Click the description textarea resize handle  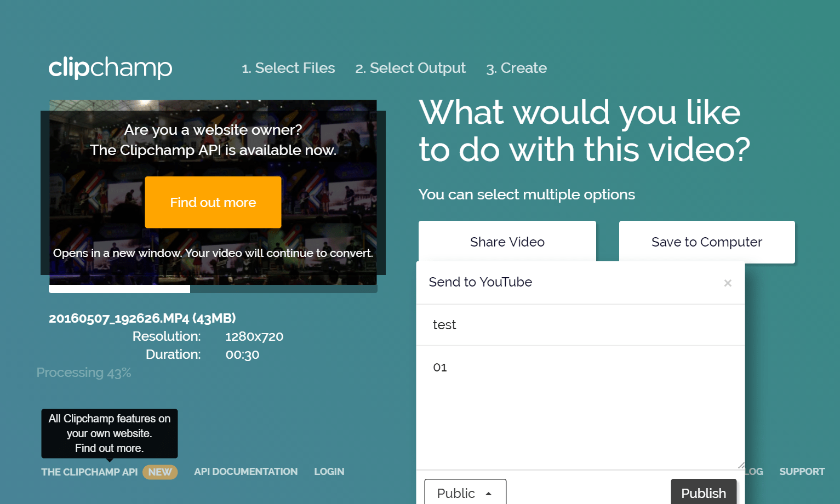pos(741,465)
